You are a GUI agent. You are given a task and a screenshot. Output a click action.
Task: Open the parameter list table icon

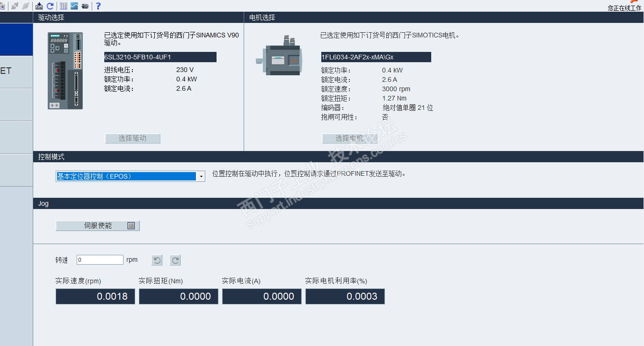(x=64, y=6)
